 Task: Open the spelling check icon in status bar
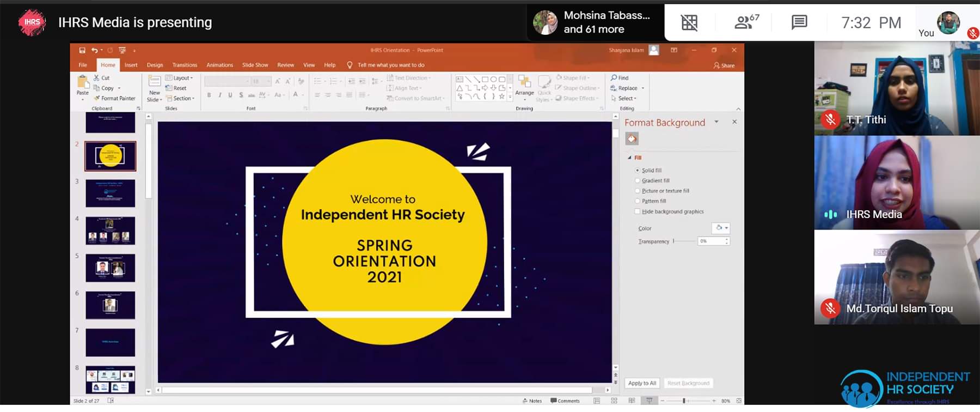coord(111,401)
